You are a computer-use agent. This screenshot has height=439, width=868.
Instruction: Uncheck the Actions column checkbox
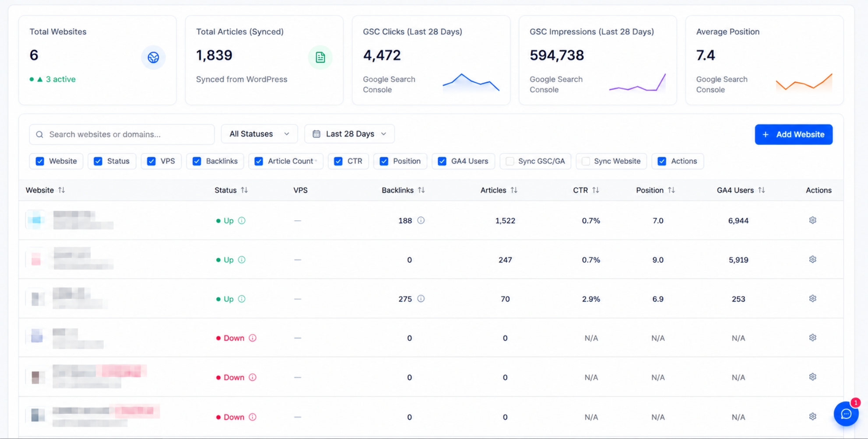click(x=662, y=161)
